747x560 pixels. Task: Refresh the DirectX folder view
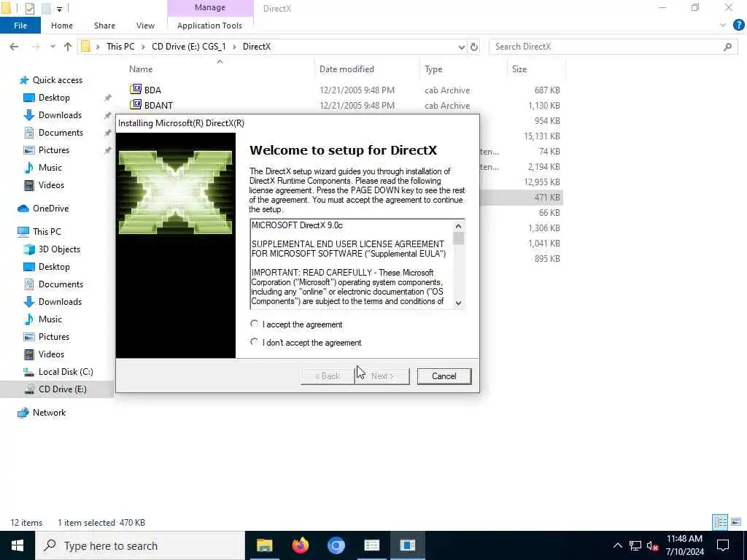coord(473,47)
